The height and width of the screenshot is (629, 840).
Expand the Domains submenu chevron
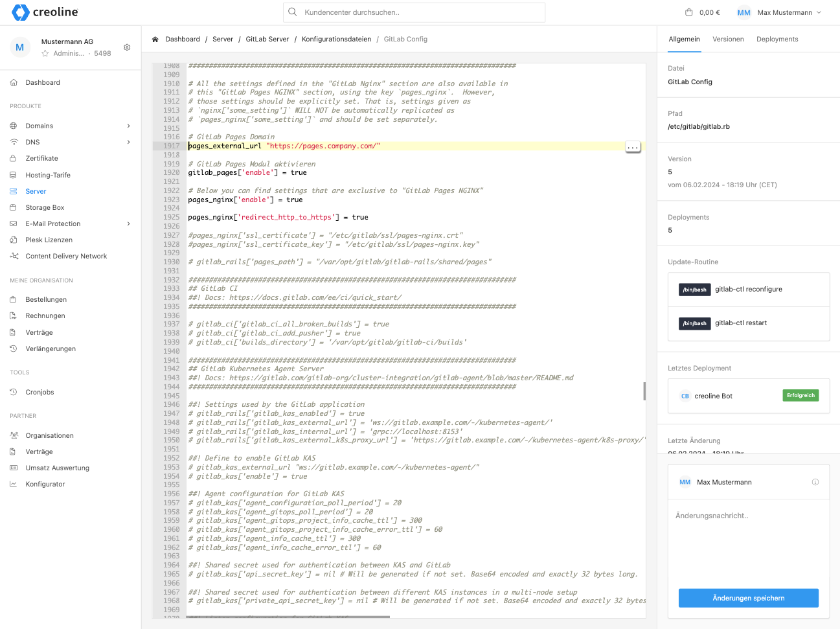tap(128, 126)
